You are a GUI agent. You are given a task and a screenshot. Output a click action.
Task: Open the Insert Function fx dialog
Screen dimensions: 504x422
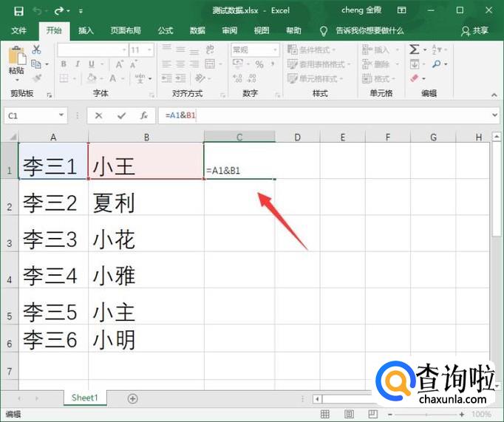[144, 115]
